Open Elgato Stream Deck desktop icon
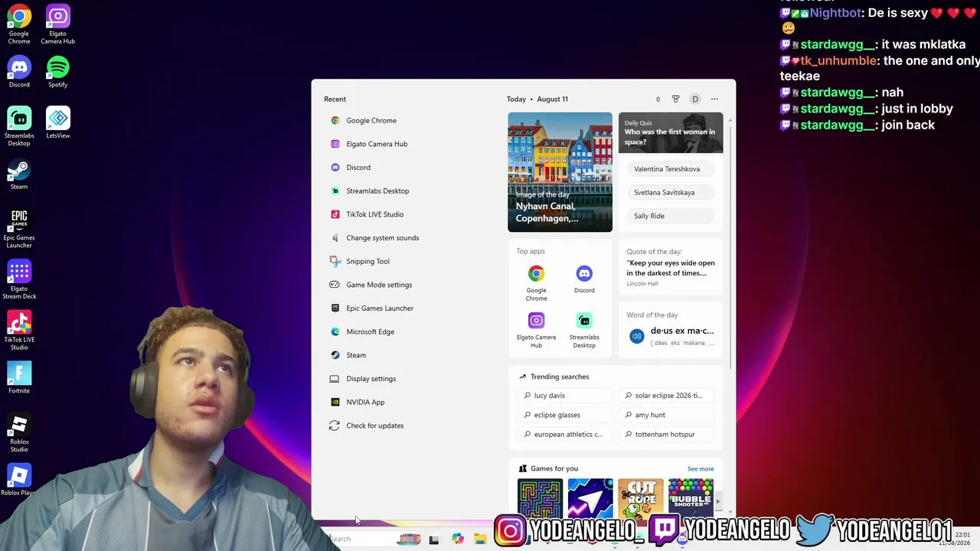The width and height of the screenshot is (980, 551). [x=19, y=279]
